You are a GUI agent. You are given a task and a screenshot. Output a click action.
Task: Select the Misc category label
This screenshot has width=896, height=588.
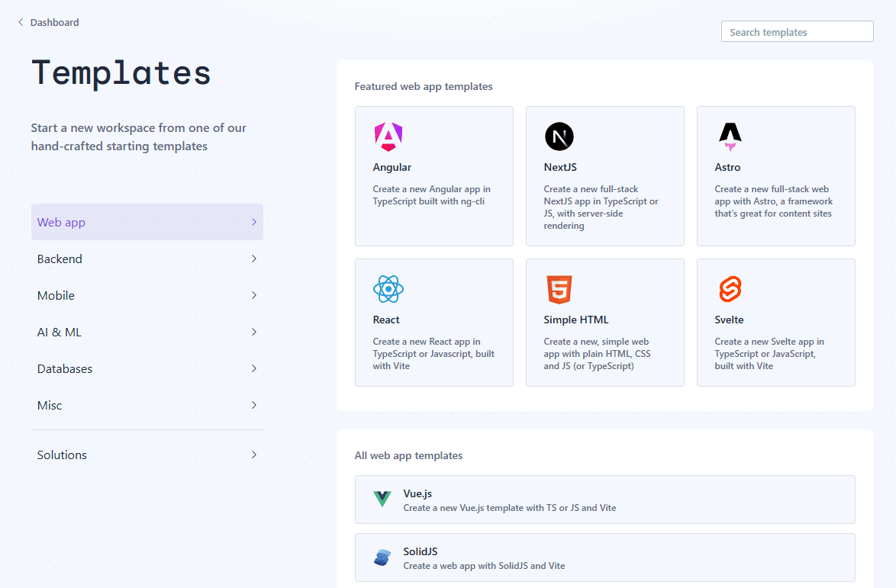pos(50,405)
